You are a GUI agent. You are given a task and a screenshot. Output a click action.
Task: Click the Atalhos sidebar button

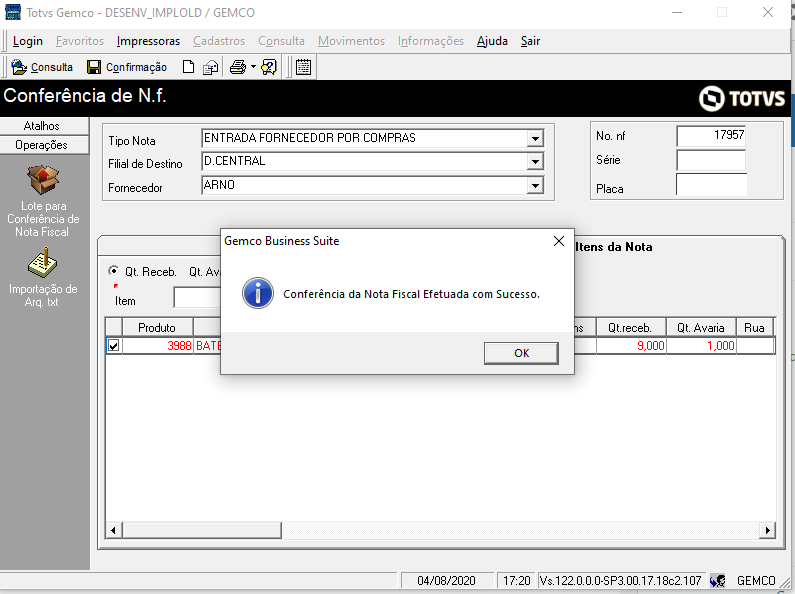(x=44, y=126)
